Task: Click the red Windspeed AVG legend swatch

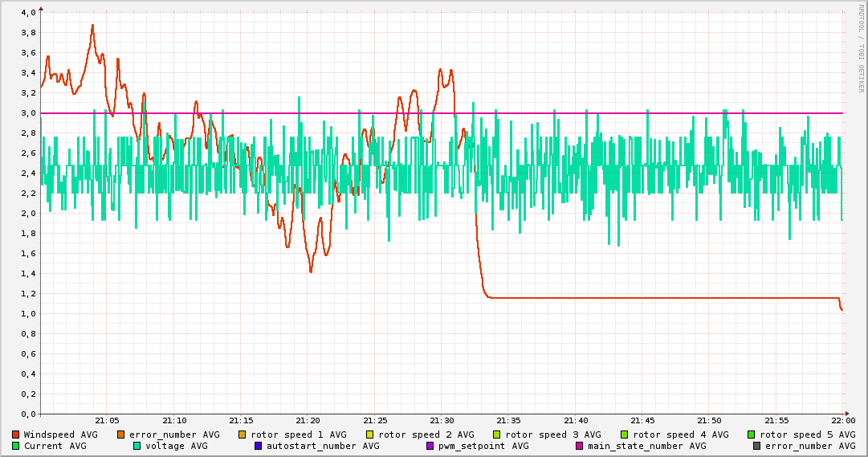Action: point(16,435)
